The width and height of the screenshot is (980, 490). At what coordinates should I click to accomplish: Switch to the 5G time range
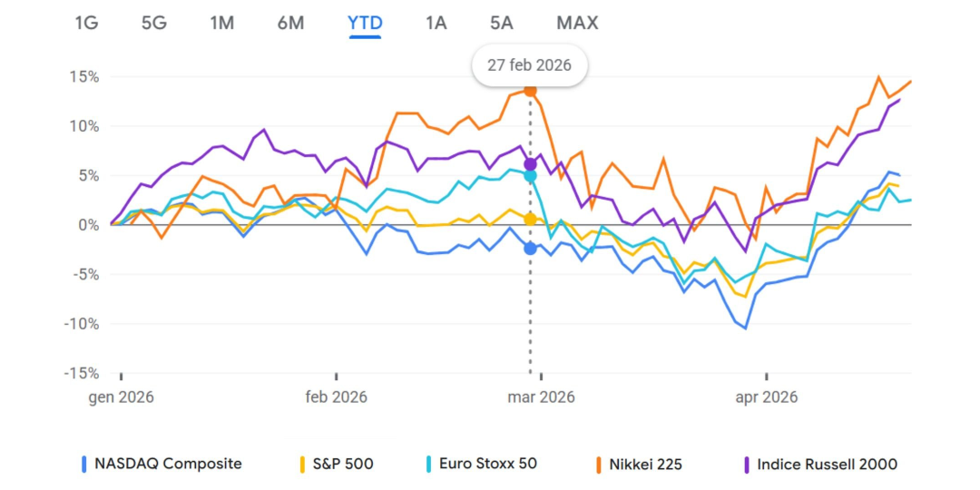click(154, 23)
